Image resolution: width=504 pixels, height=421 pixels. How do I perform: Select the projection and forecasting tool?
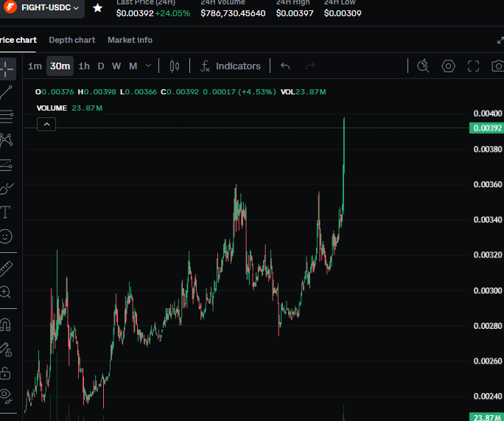(6, 164)
